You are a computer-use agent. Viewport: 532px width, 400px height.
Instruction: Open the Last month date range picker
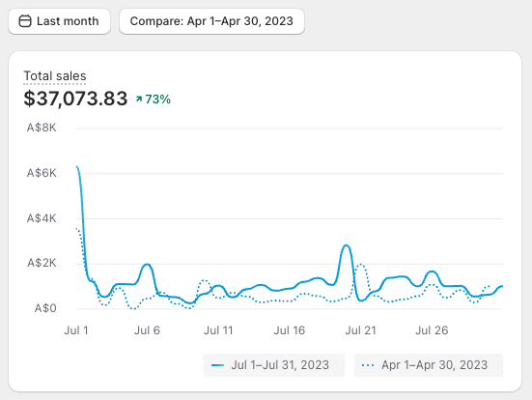[x=59, y=21]
